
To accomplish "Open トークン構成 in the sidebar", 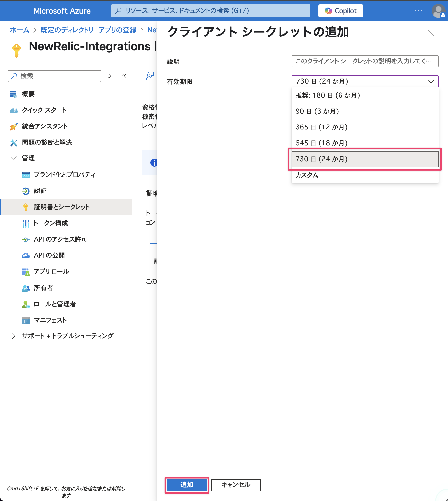I will (x=51, y=223).
